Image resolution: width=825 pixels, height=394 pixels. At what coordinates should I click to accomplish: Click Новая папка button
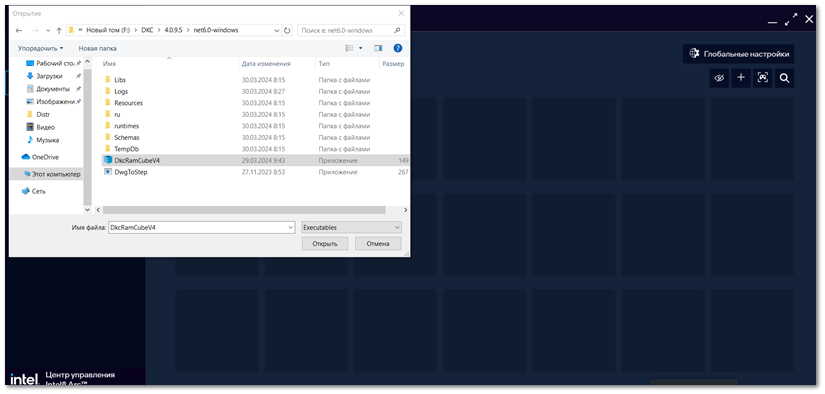[x=98, y=48]
